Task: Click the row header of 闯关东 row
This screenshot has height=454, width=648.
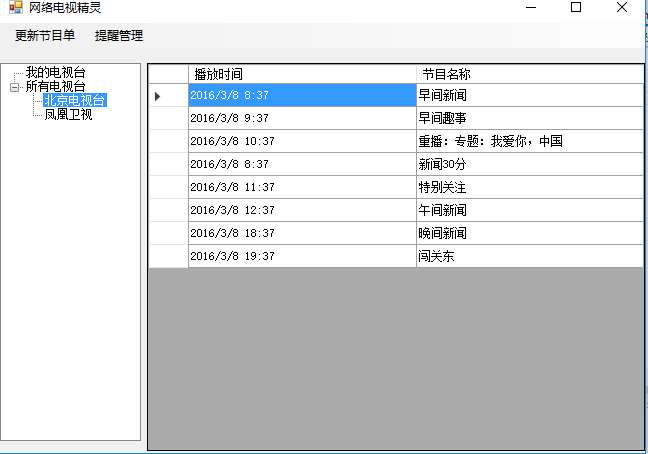Action: [x=169, y=256]
